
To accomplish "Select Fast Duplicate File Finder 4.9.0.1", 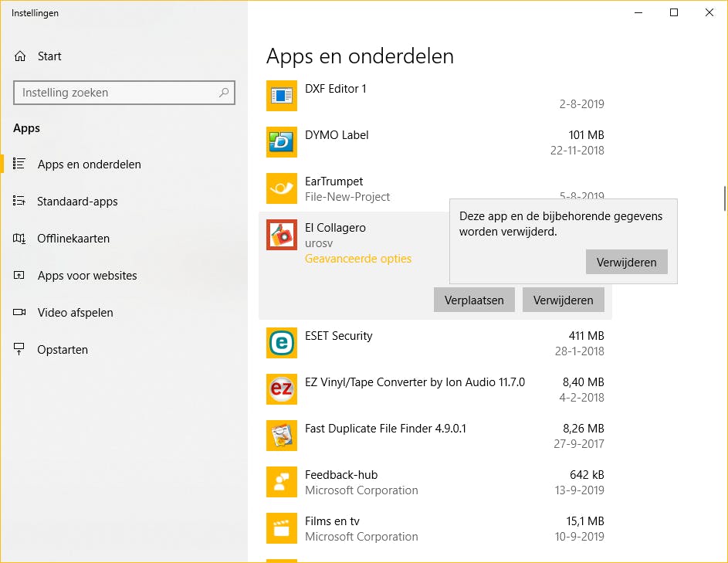I will [385, 429].
